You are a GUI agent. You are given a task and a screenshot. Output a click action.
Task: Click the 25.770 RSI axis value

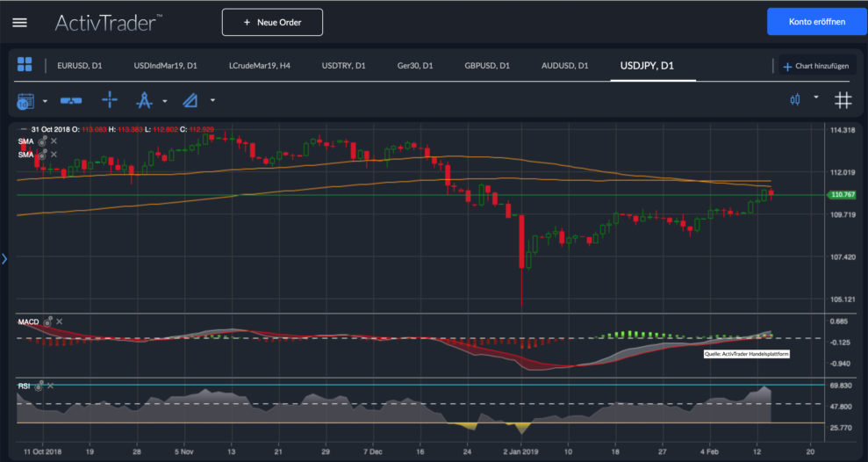pos(841,428)
